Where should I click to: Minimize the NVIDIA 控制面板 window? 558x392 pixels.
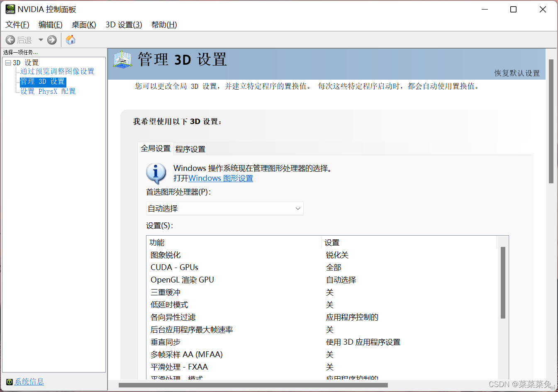click(485, 10)
